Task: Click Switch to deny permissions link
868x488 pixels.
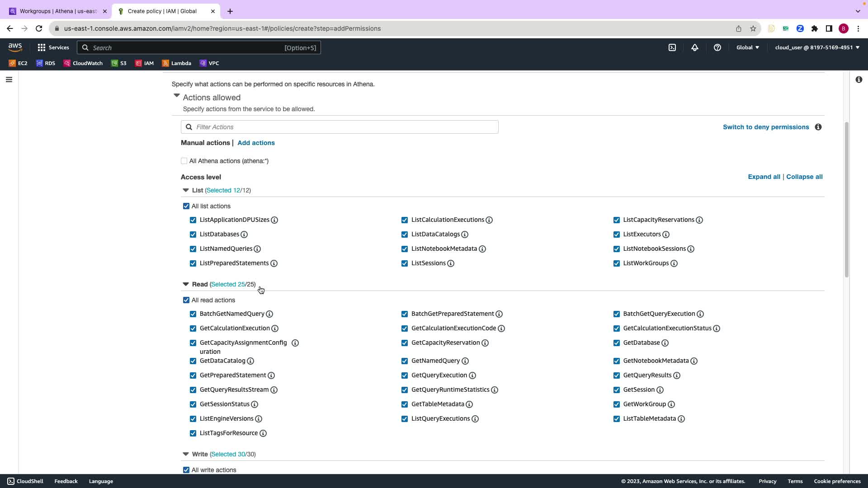Action: (x=766, y=127)
